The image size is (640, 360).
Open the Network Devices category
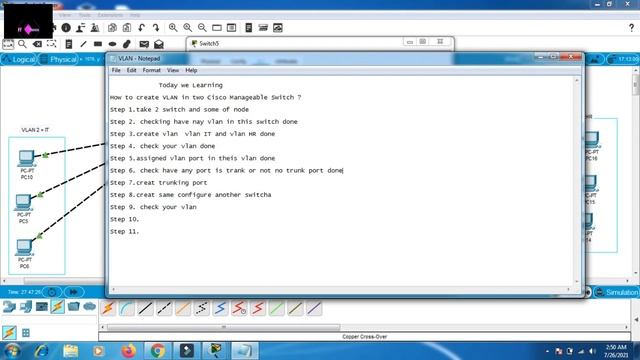[x=9, y=307]
